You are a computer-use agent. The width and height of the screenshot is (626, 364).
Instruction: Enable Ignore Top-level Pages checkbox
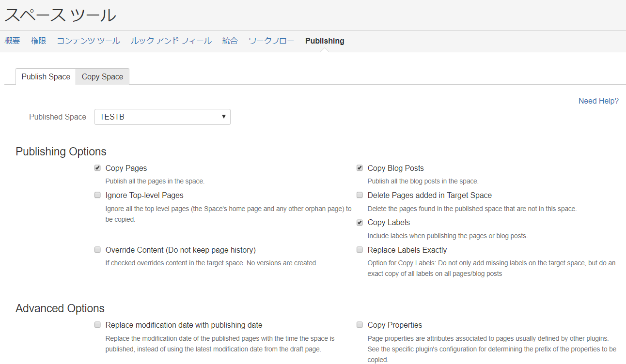pos(97,195)
